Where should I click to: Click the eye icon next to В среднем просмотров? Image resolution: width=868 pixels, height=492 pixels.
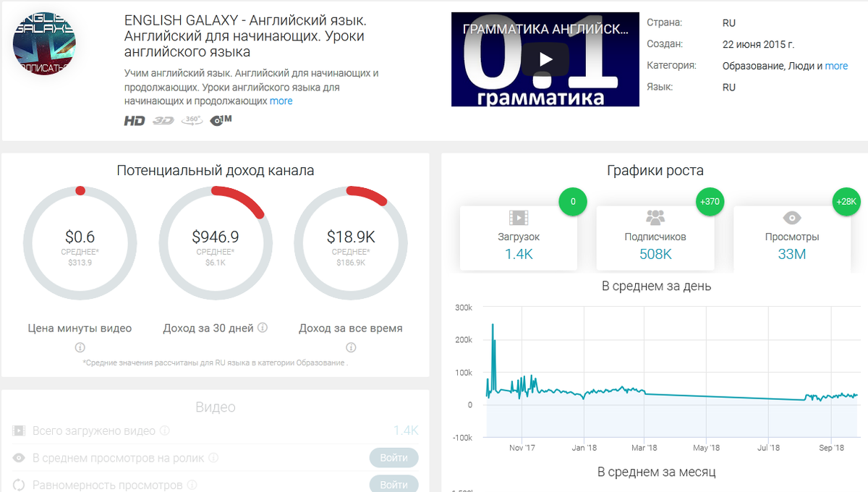[19, 458]
